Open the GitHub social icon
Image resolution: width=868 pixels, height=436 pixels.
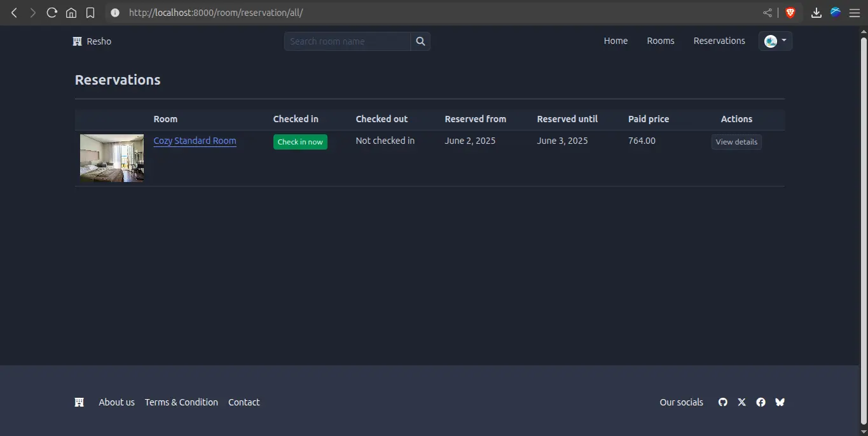tap(722, 402)
